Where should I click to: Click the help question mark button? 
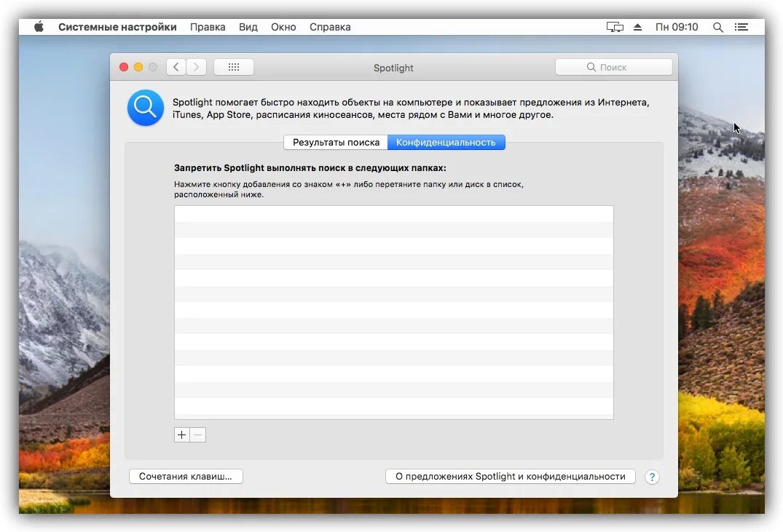[652, 477]
